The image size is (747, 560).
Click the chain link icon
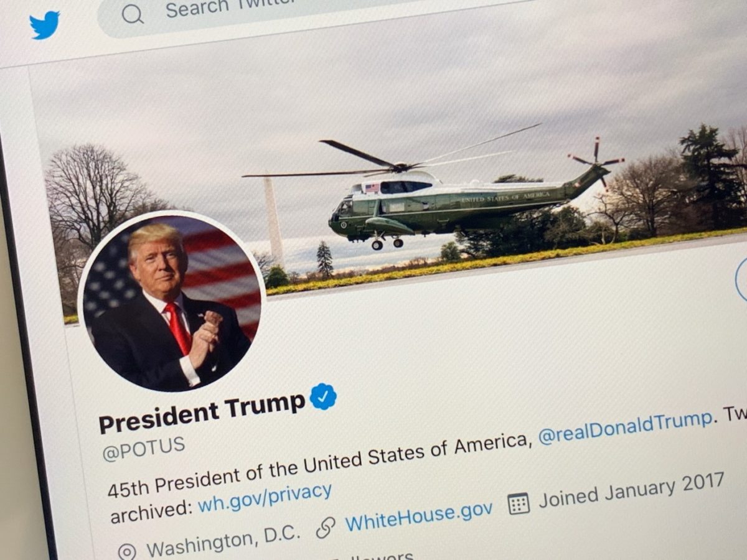(x=326, y=528)
